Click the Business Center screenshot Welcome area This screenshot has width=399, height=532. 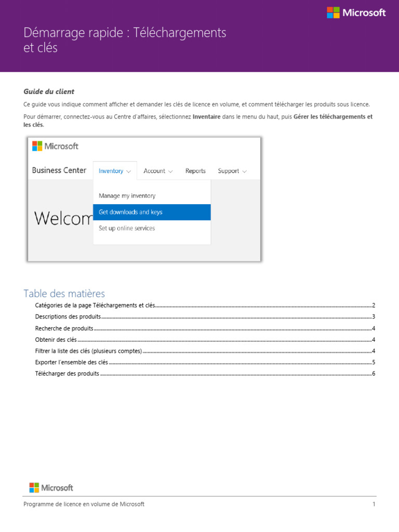point(63,218)
